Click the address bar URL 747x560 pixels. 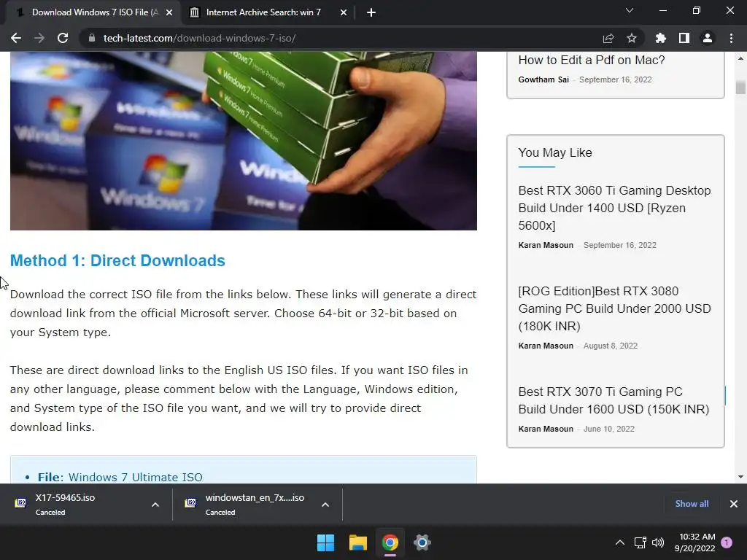click(200, 38)
